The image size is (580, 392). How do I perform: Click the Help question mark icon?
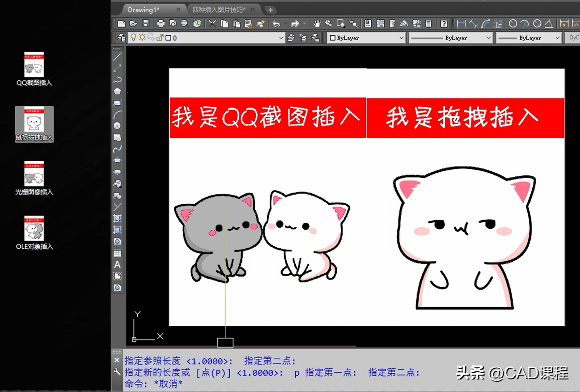point(444,23)
